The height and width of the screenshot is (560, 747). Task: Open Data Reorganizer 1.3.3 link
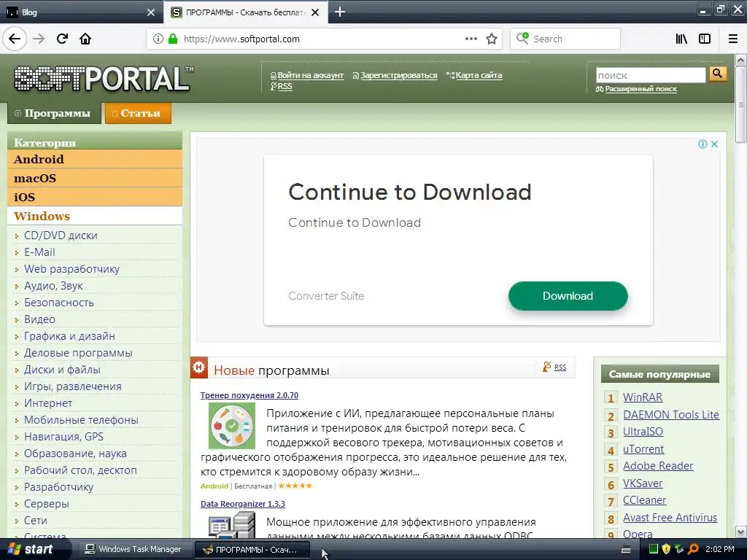[242, 504]
